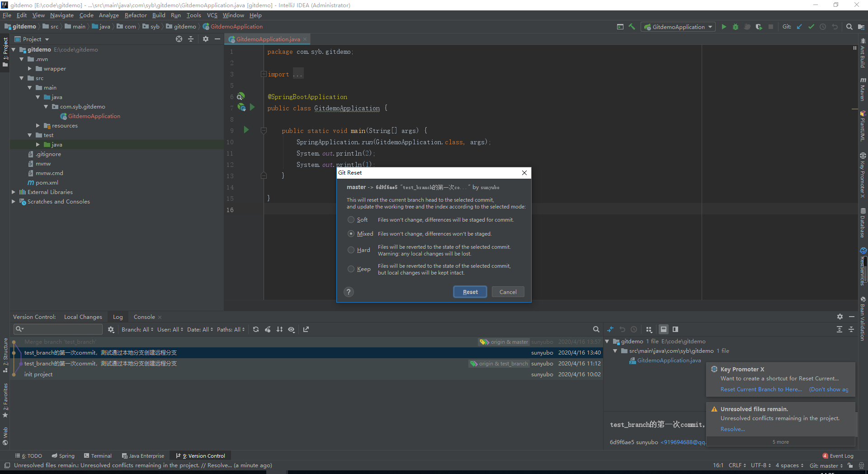Open log in new tab icon
Viewport: 868px width, 474px height.
point(306,330)
